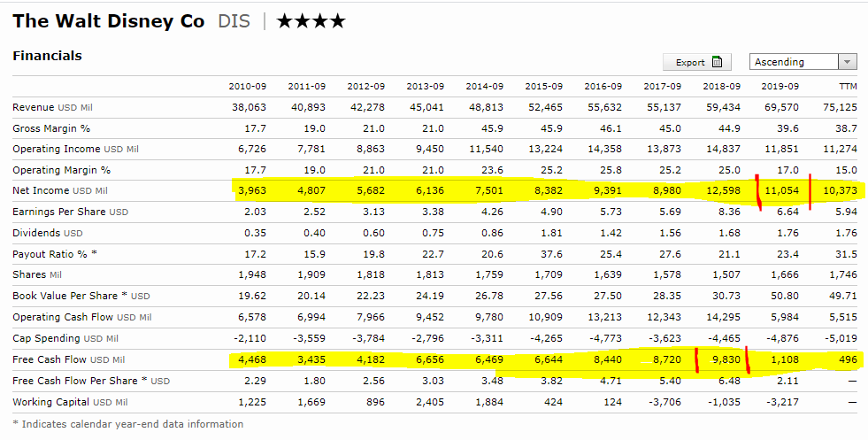Click the DIS ticker symbol
Screen dimensions: 868x440
coord(234,21)
